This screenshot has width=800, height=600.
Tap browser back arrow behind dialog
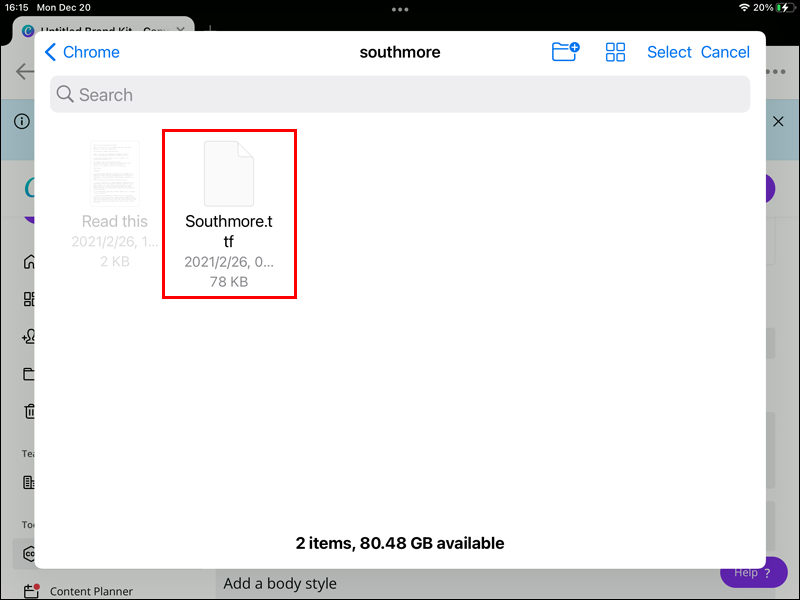(x=24, y=71)
